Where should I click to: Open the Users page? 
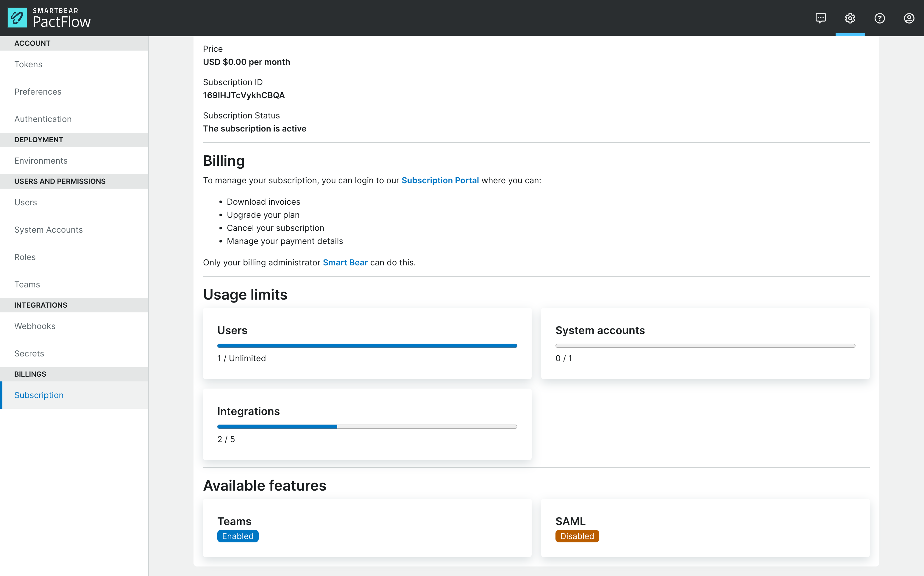tap(25, 202)
